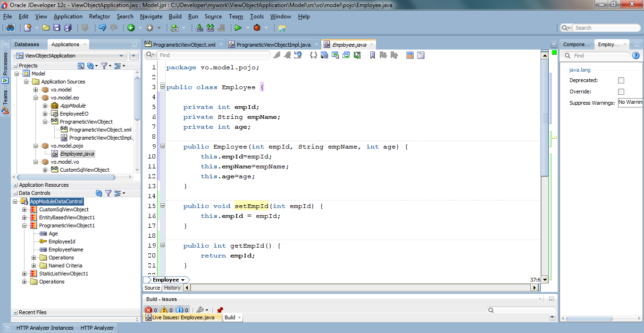Open the Refactor menu
644x333 pixels.
(x=99, y=17)
